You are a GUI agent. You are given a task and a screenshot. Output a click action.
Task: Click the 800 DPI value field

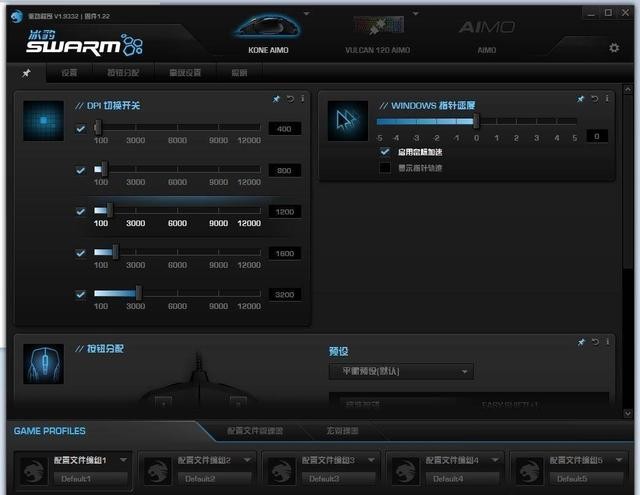click(x=284, y=171)
